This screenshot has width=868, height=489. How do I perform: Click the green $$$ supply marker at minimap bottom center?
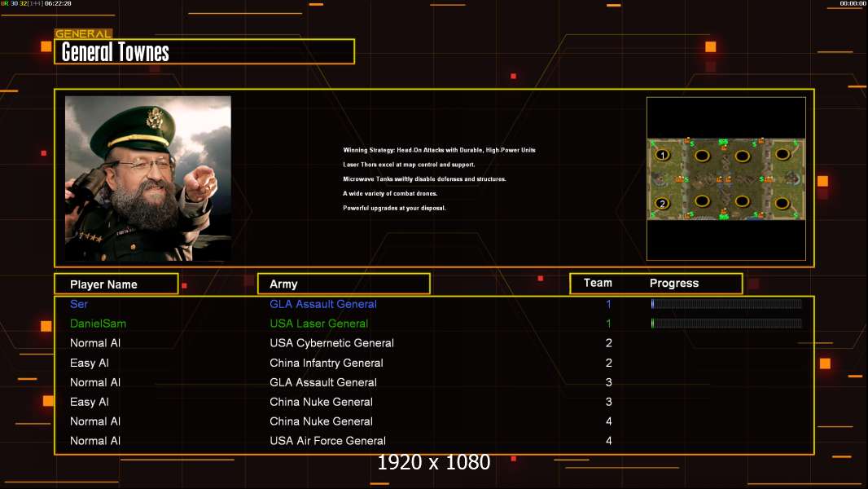[x=723, y=216]
